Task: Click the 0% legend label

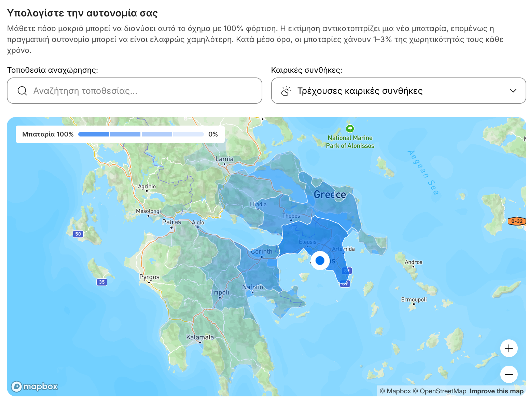Action: point(213,134)
